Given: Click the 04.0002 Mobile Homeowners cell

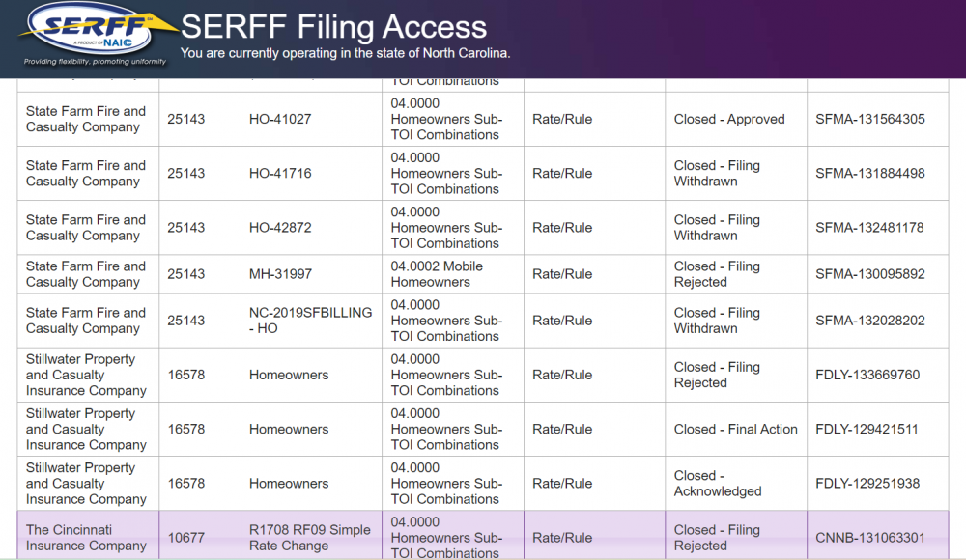Looking at the screenshot, I should pos(437,274).
